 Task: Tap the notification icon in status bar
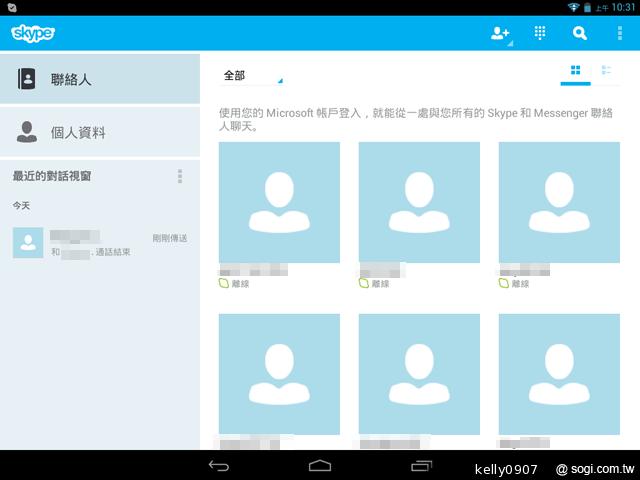[12, 7]
